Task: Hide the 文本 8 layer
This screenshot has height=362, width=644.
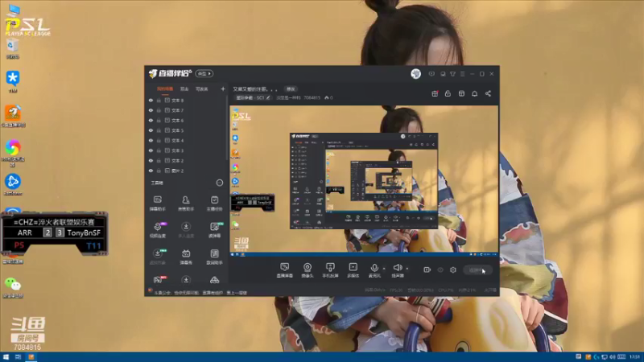Action: tap(151, 100)
